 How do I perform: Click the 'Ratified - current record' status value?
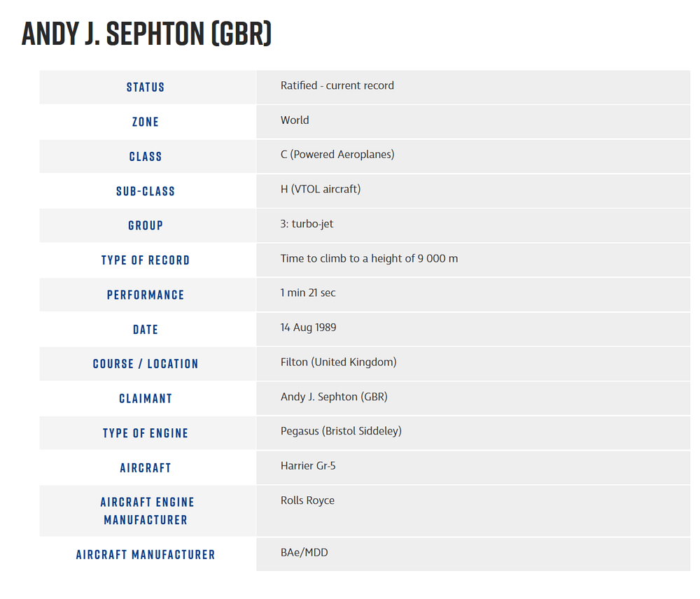337,85
